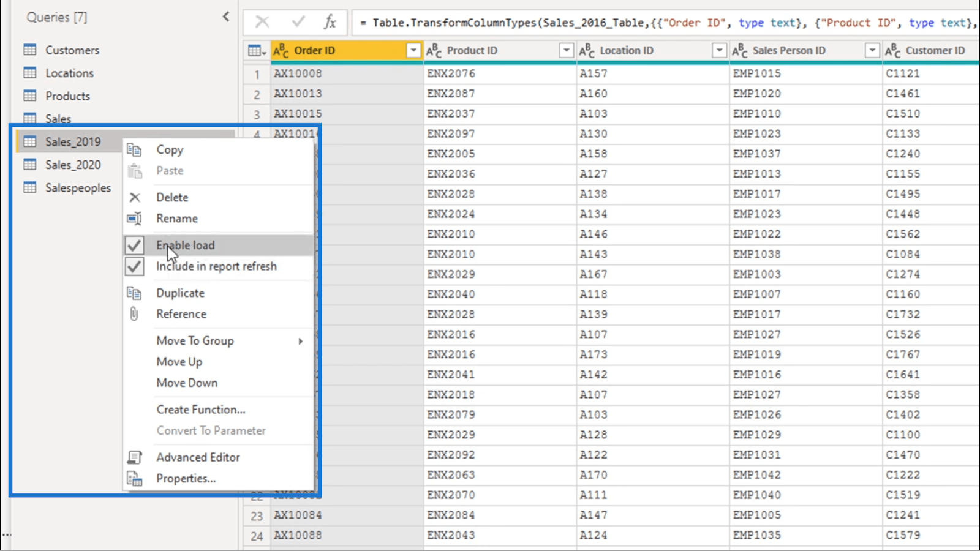Open Advanced Editor from context menu
The image size is (980, 551).
198,457
